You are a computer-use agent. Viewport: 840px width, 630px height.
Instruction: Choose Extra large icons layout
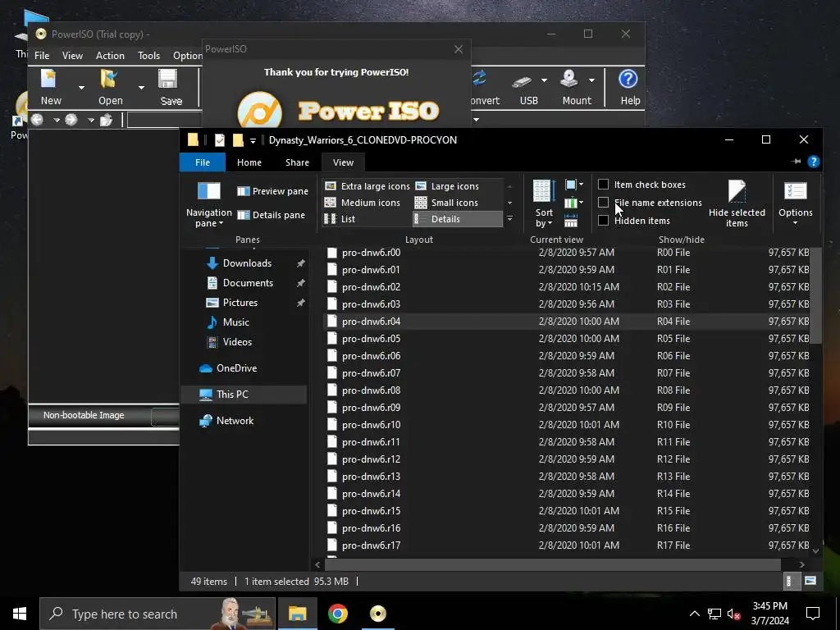click(367, 186)
